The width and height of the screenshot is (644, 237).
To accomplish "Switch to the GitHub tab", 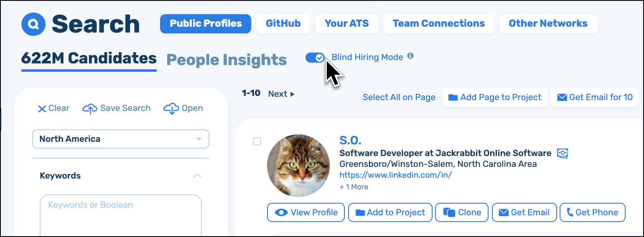I will [x=283, y=23].
